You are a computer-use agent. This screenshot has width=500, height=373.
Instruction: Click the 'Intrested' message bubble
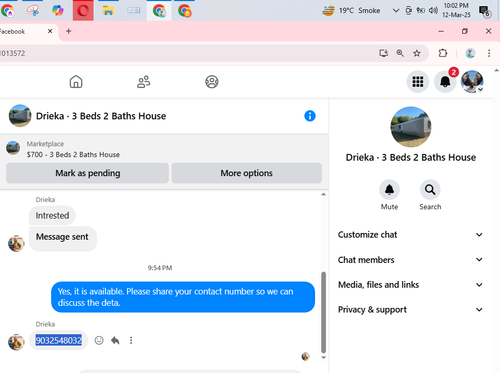pos(52,216)
